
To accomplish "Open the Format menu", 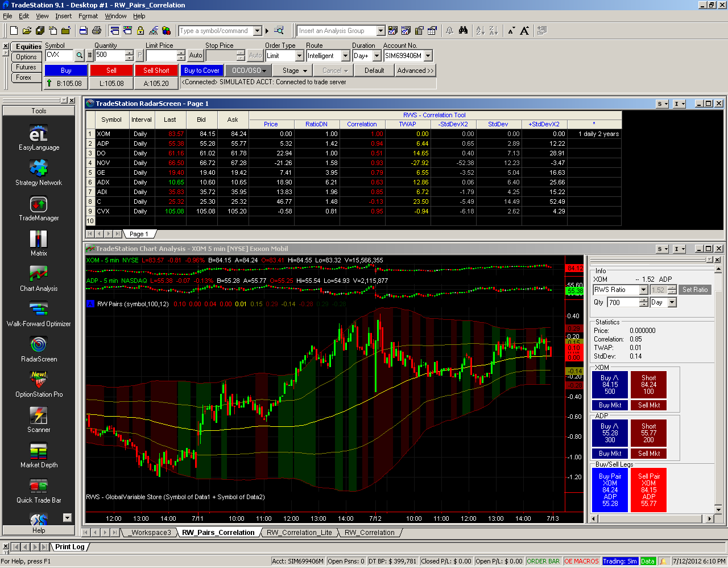I will tap(88, 16).
